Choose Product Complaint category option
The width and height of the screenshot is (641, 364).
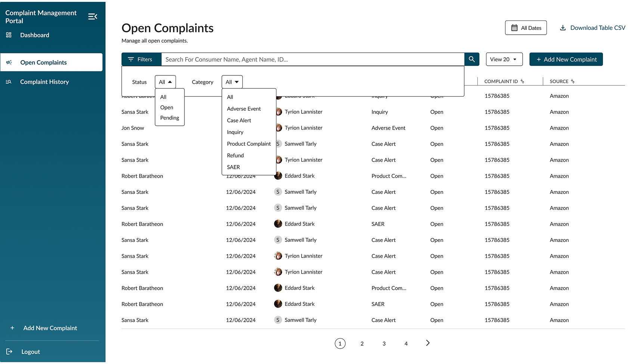[x=249, y=144]
